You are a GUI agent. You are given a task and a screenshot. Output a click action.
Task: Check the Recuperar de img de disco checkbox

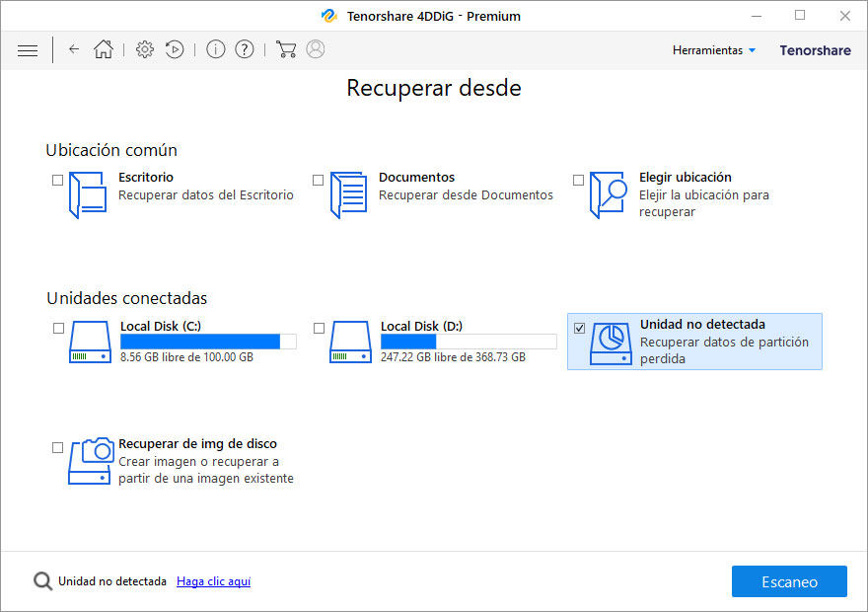(x=57, y=447)
